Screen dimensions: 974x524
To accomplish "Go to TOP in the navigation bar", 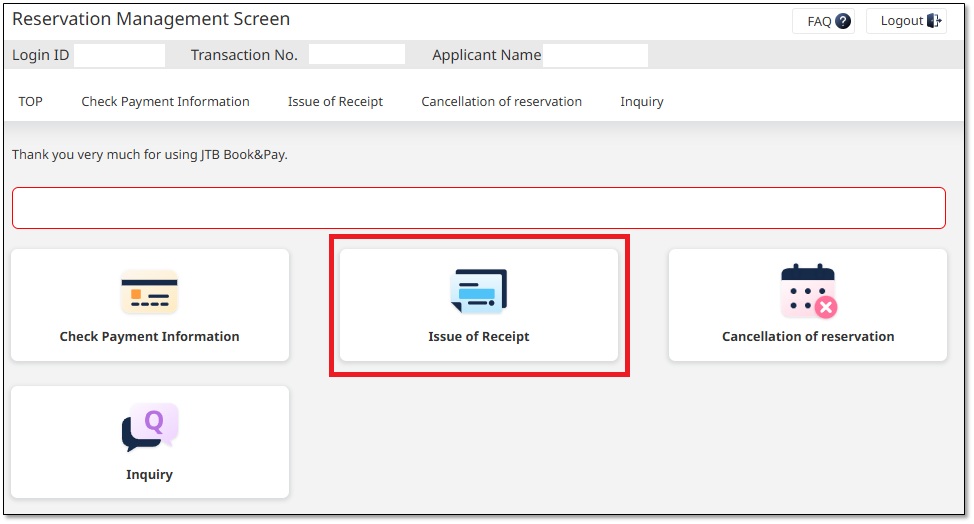I will (x=31, y=101).
